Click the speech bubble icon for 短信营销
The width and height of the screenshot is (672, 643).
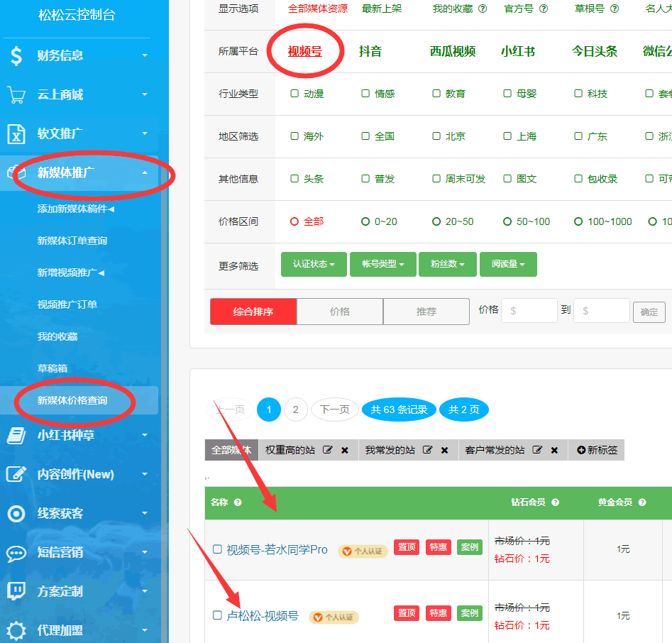(16, 552)
